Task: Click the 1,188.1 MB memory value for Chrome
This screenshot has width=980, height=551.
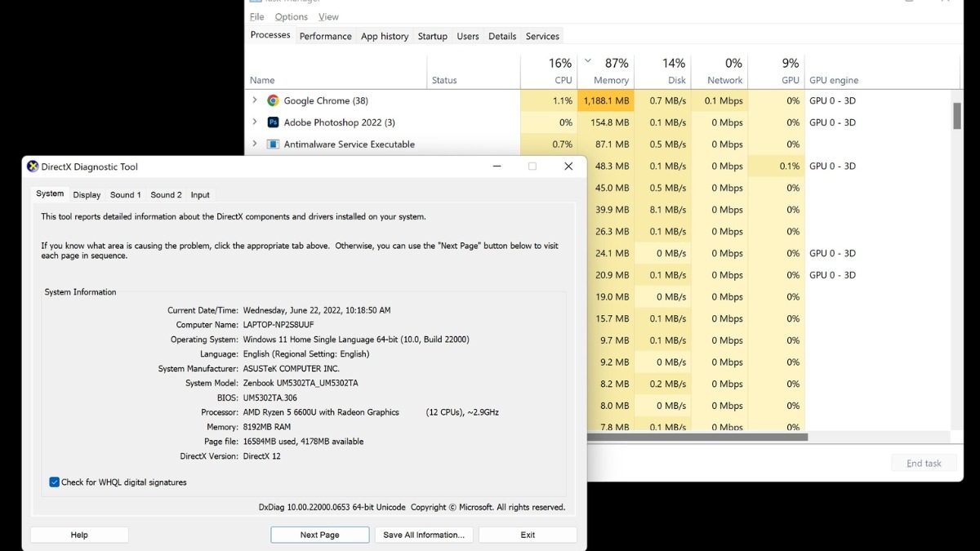Action: 606,100
